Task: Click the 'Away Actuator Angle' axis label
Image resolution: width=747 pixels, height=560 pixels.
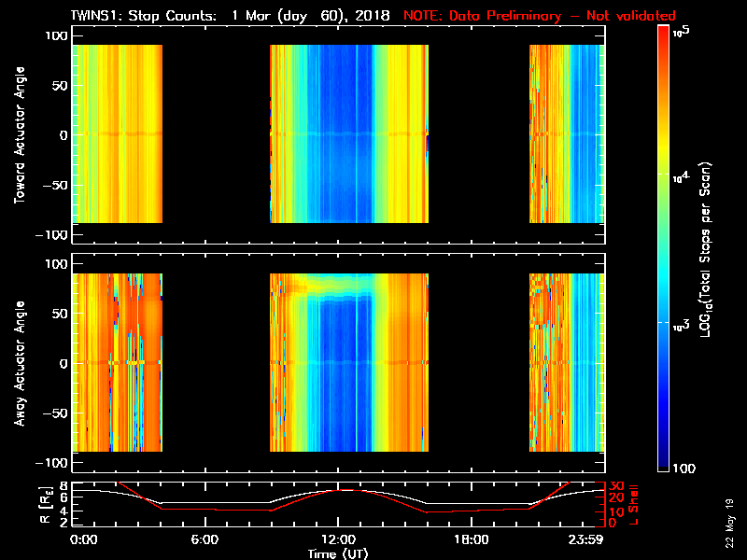Action: 20,363
